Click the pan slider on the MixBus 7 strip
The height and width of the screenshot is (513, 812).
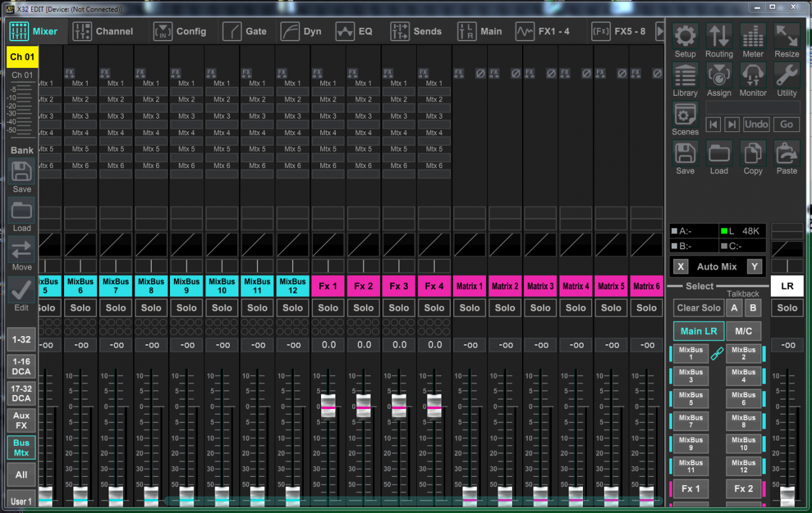point(115,266)
